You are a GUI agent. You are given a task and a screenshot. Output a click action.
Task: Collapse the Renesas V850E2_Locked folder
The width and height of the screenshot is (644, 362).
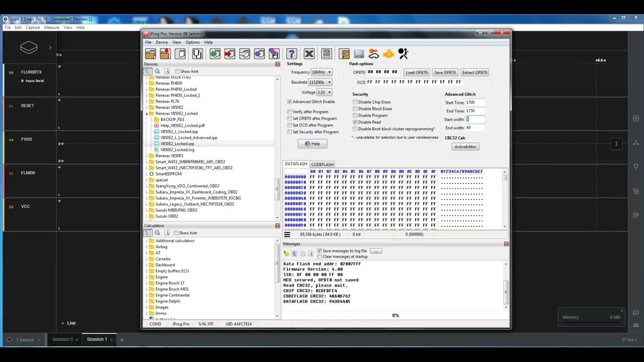tap(147, 114)
